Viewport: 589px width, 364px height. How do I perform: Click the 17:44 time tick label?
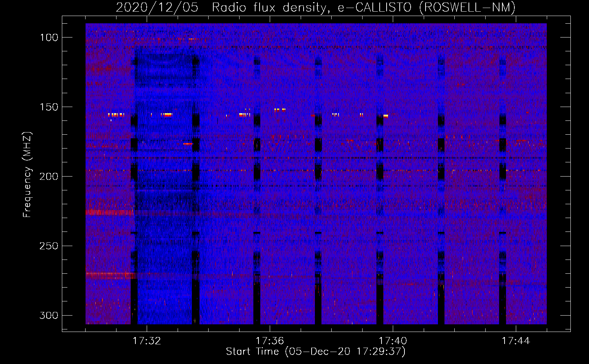tap(516, 341)
